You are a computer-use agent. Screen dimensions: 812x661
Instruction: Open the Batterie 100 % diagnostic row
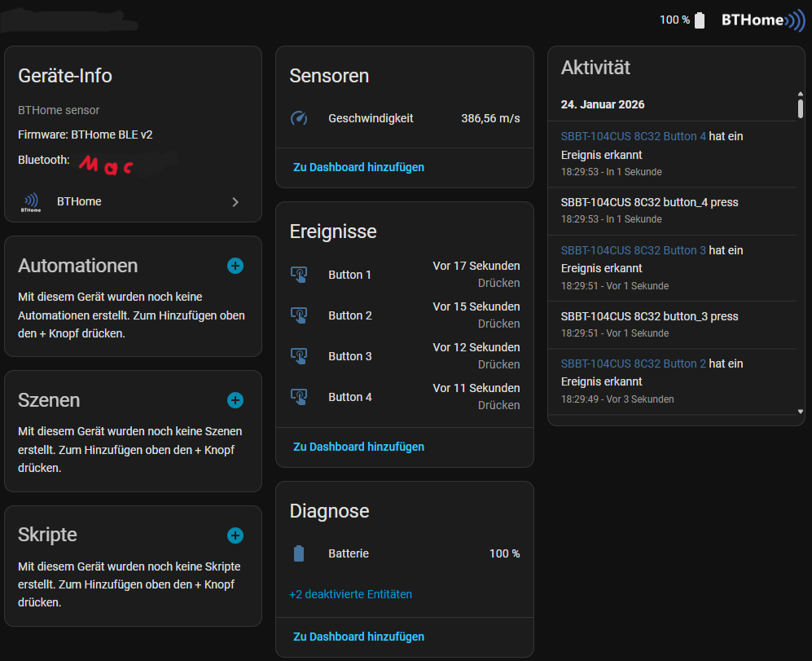pyautogui.click(x=405, y=553)
